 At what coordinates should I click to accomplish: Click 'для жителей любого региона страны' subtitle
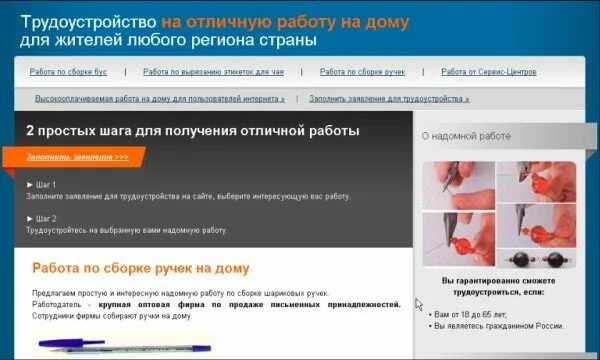coord(168,40)
